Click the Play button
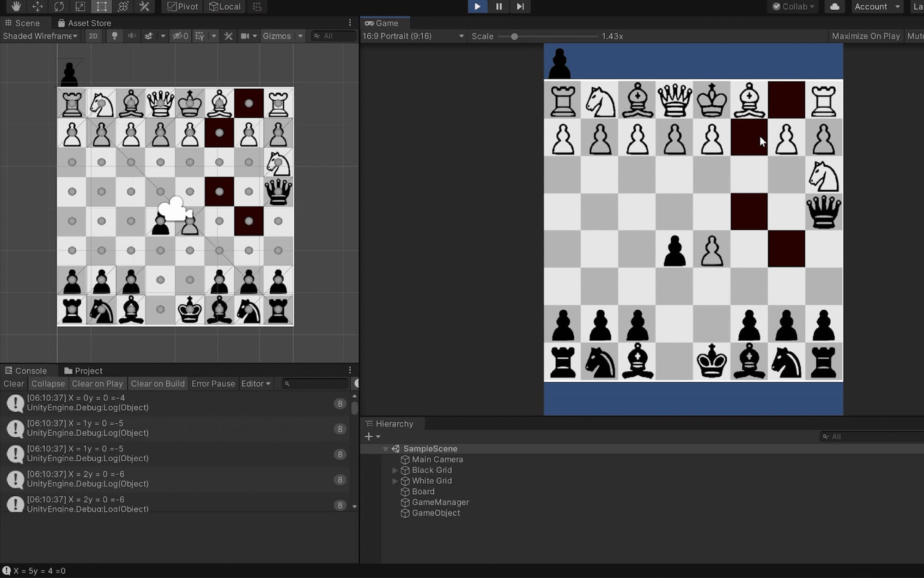This screenshot has width=924, height=578. click(x=477, y=6)
